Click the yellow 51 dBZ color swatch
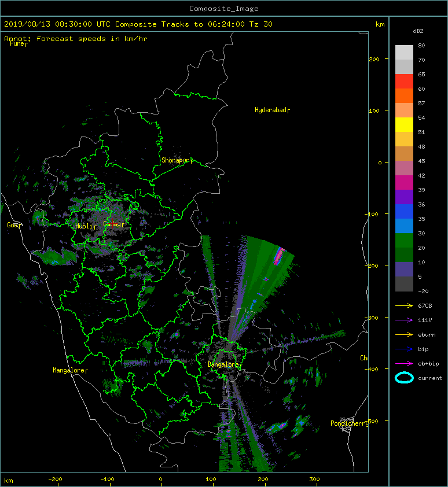 [x=404, y=124]
